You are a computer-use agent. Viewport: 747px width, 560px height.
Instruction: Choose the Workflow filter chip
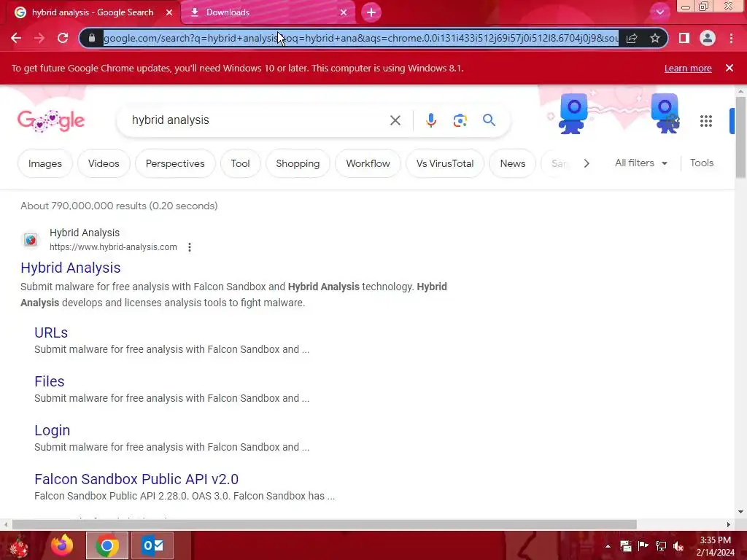coord(368,163)
